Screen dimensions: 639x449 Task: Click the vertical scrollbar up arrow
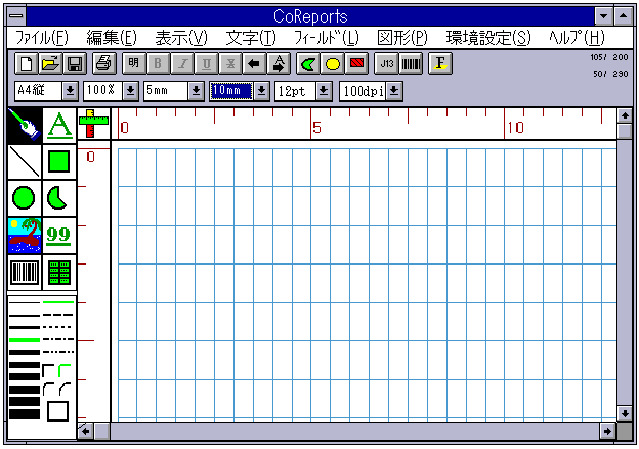(625, 116)
